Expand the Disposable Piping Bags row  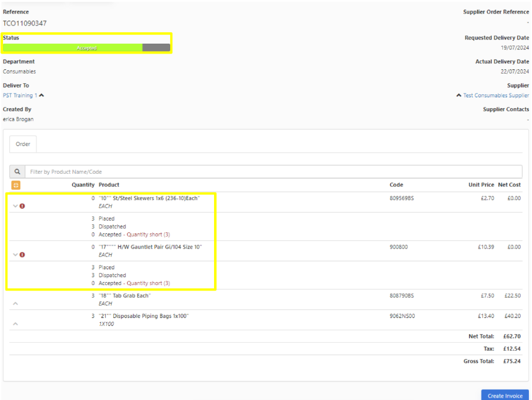click(x=15, y=324)
